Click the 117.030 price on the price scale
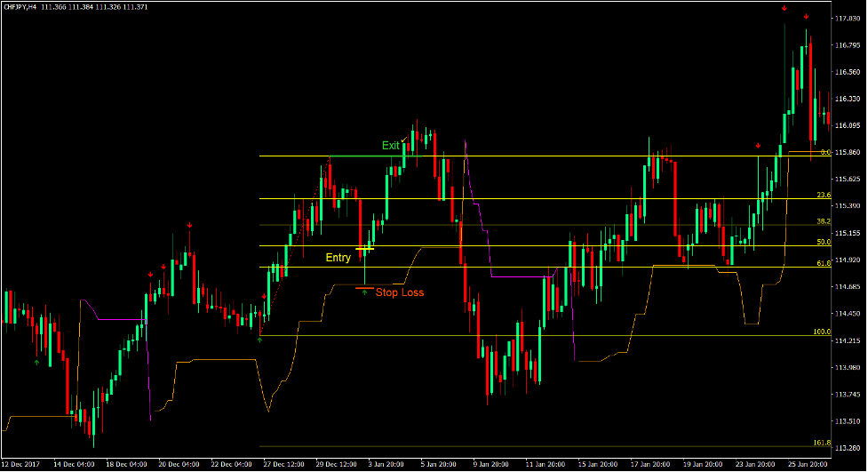Viewport: 868px width, 472px height. coord(847,18)
